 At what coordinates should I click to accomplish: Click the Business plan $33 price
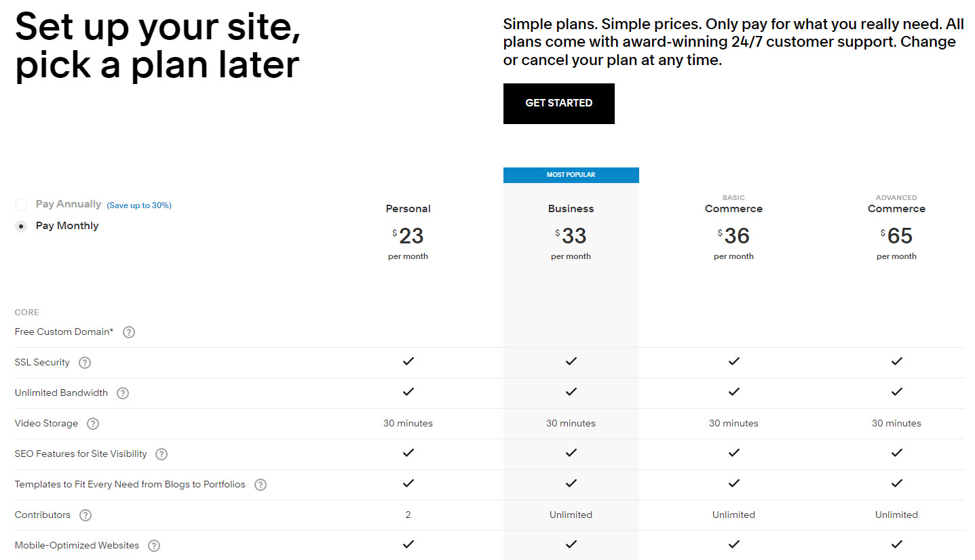571,237
